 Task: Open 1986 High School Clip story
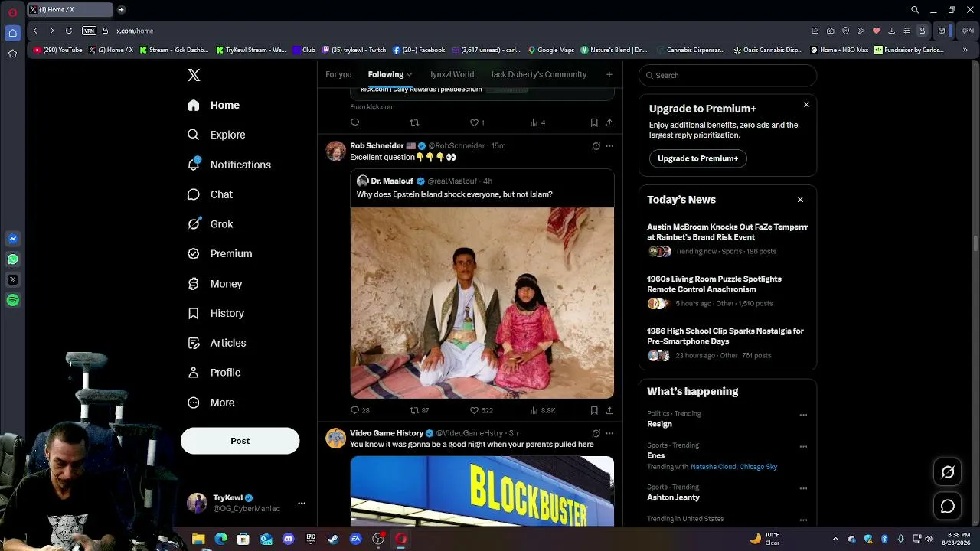tap(725, 336)
